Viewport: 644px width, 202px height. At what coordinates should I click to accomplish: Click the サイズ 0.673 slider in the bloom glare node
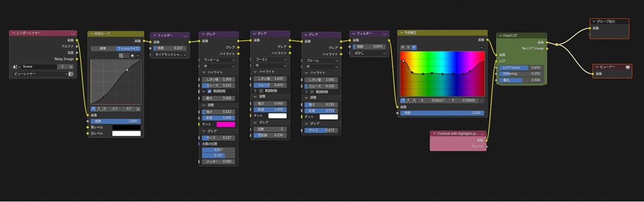tap(321, 130)
